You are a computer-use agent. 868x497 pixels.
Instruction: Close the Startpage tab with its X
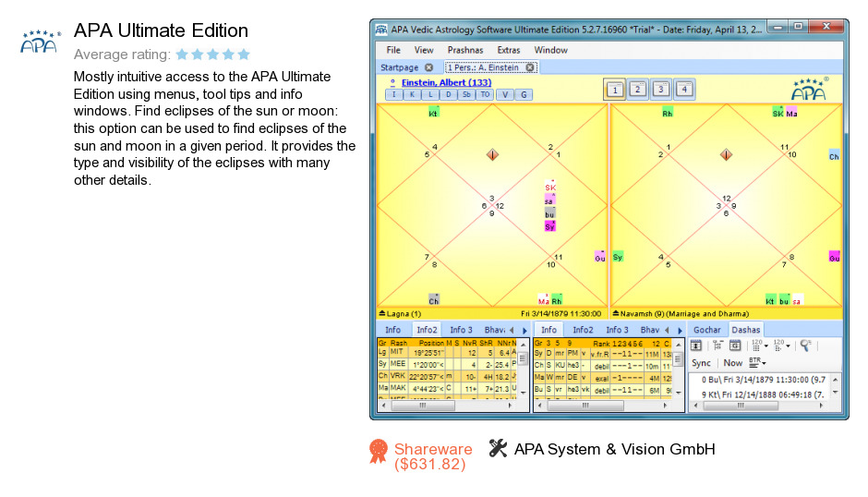[x=428, y=67]
